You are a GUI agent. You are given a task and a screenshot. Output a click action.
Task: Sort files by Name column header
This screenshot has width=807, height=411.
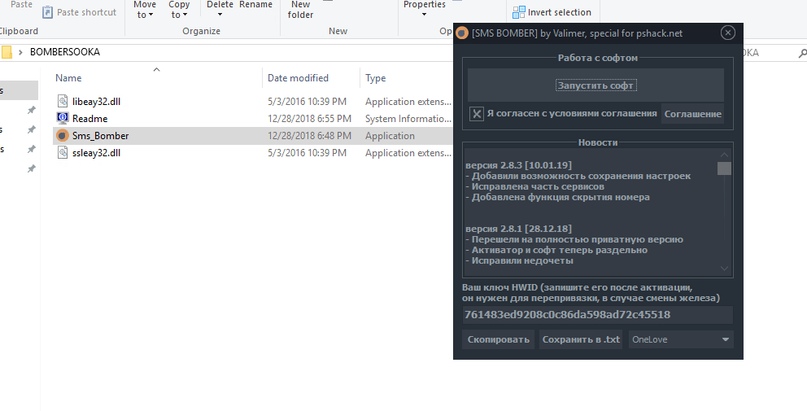point(69,78)
